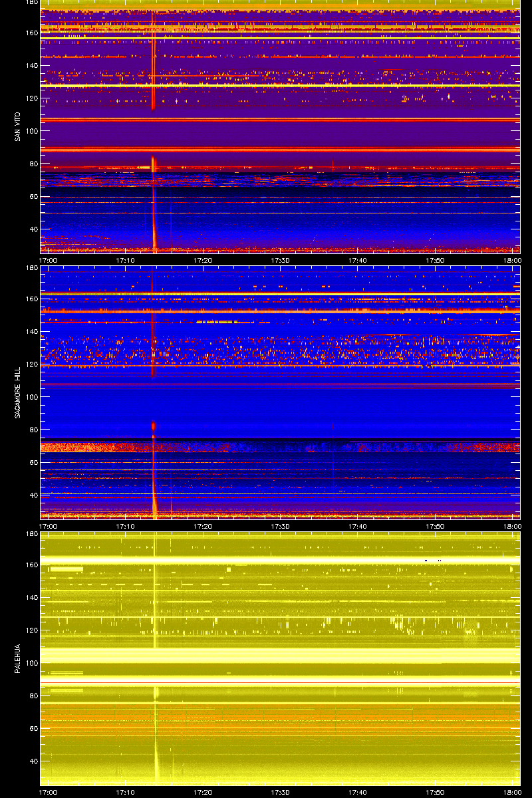Click the 100 frequency label on San Vito axis
The height and width of the screenshot is (798, 532).
click(x=31, y=131)
